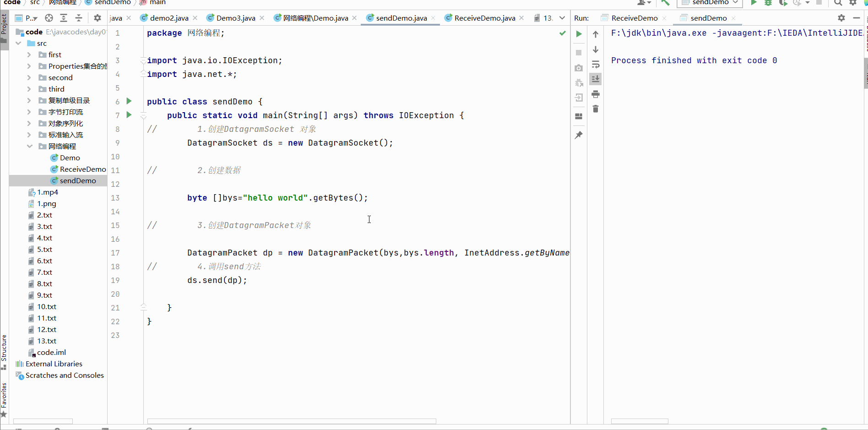Toggle soft-wrap in console

(596, 64)
